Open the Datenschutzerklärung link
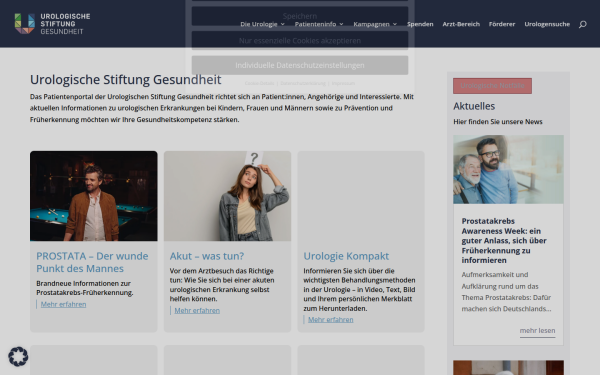This screenshot has width=600, height=375. click(x=303, y=83)
